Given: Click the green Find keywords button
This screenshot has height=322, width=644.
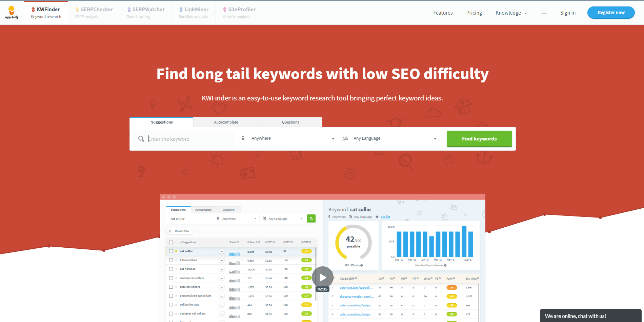Looking at the screenshot, I should tap(479, 139).
